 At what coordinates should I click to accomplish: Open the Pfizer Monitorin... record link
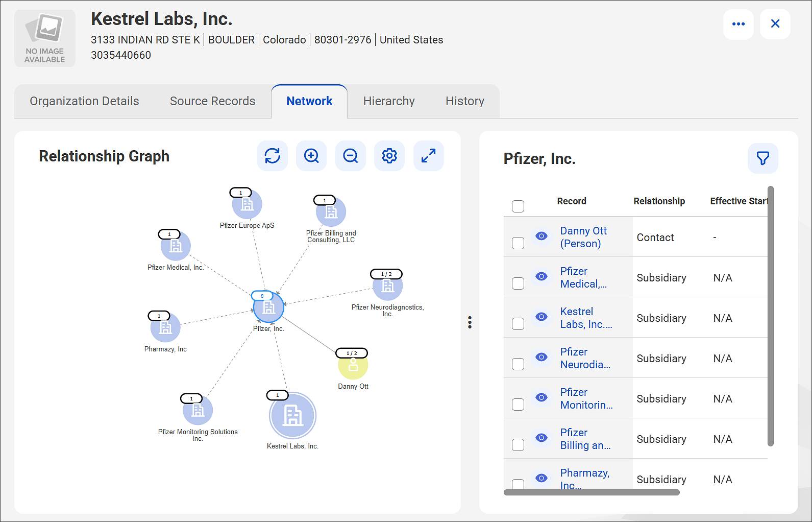click(x=586, y=398)
